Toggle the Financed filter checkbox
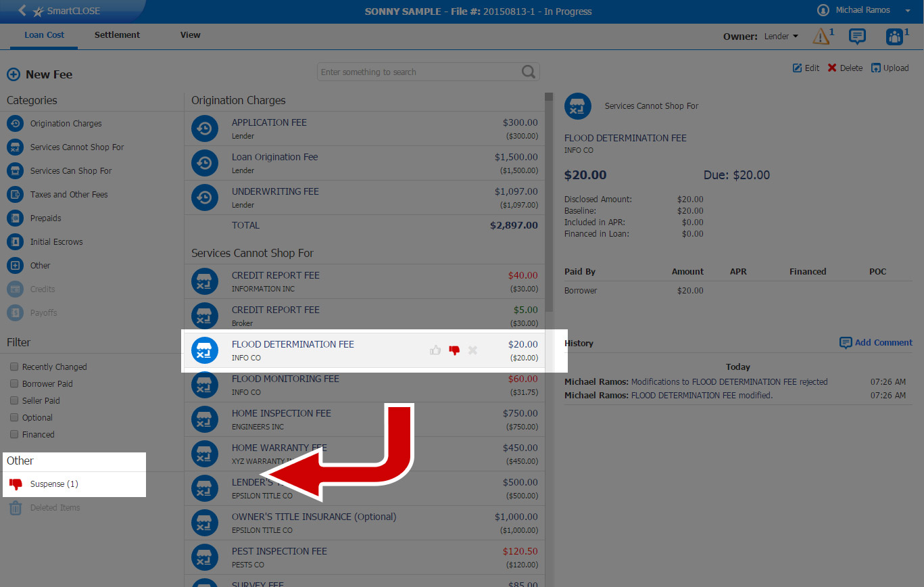The width and height of the screenshot is (924, 587). click(14, 434)
